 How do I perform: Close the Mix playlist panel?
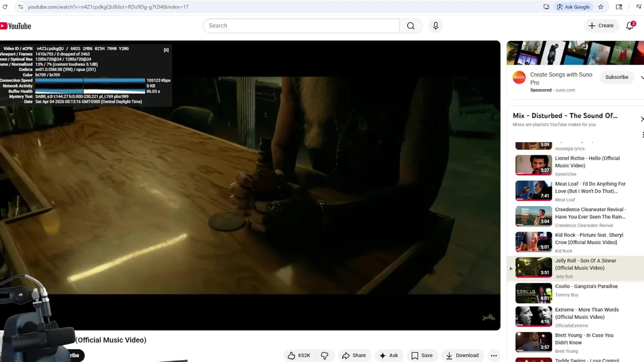pyautogui.click(x=642, y=119)
